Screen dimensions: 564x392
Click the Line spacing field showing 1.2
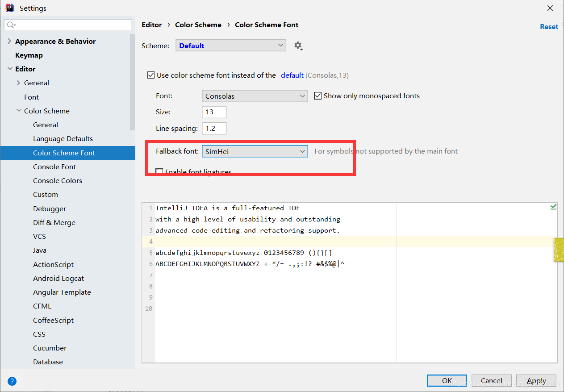[214, 129]
